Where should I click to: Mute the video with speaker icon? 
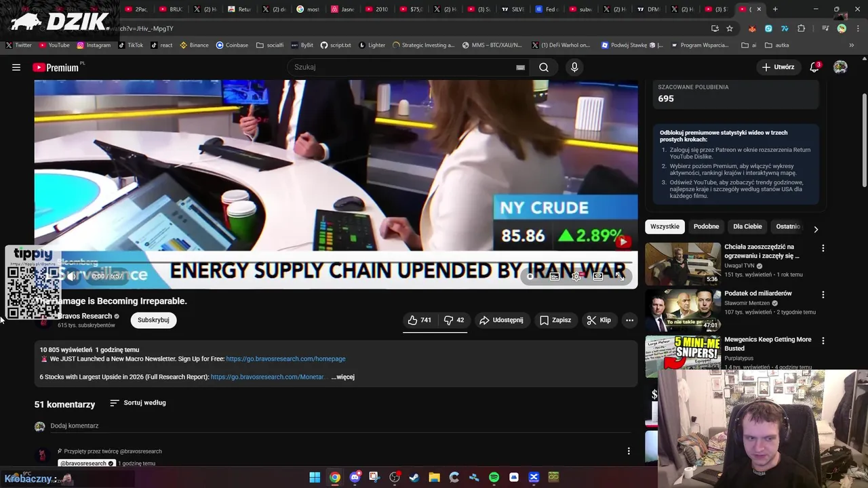coord(71,277)
